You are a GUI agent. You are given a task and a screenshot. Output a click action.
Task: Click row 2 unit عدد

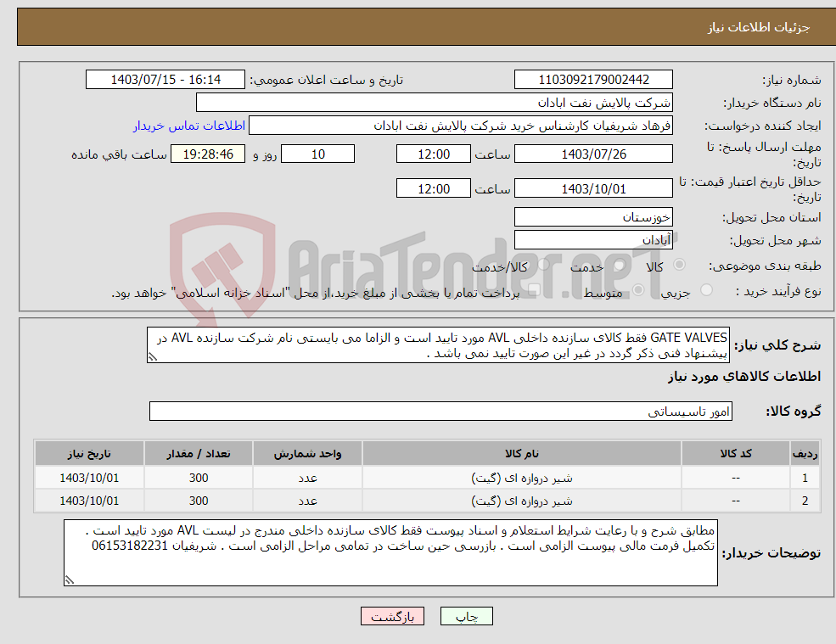point(307,501)
